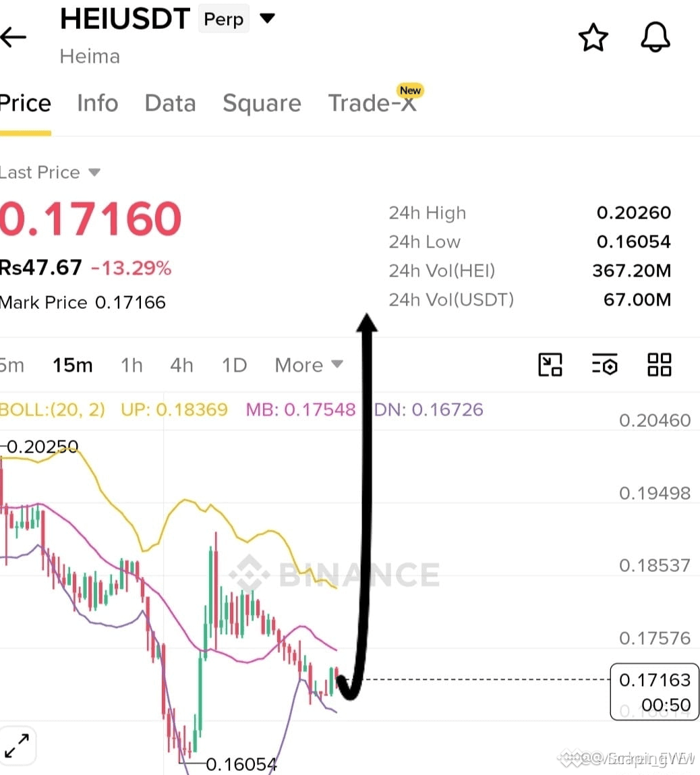Viewport: 700px width, 775px height.
Task: Add HEIUSDT to favorites with star icon
Action: (x=593, y=37)
